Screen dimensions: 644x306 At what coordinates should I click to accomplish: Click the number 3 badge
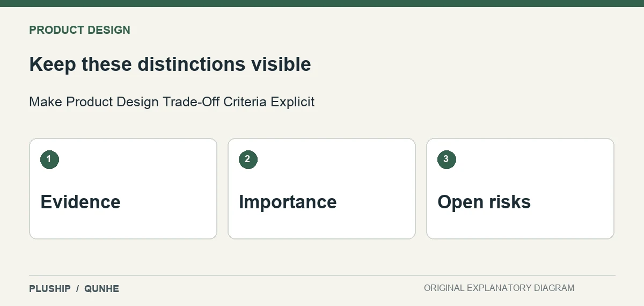(447, 159)
